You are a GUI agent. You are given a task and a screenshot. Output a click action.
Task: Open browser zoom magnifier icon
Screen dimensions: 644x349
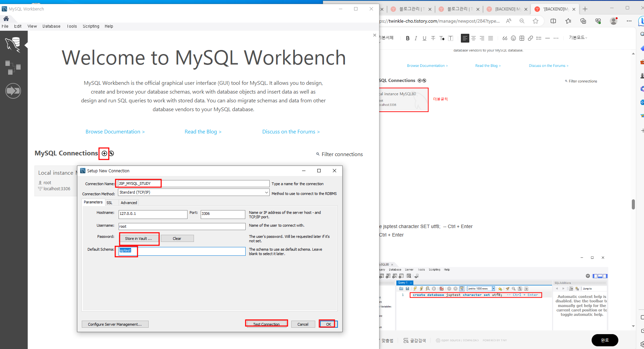(x=522, y=21)
